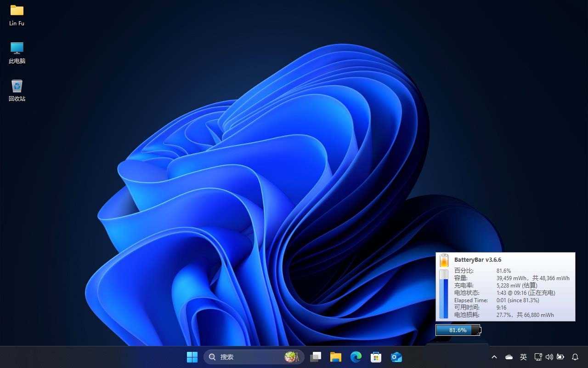Click the weather widget icon in the search bar
Viewport: 588px width, 368px height.
pyautogui.click(x=291, y=356)
